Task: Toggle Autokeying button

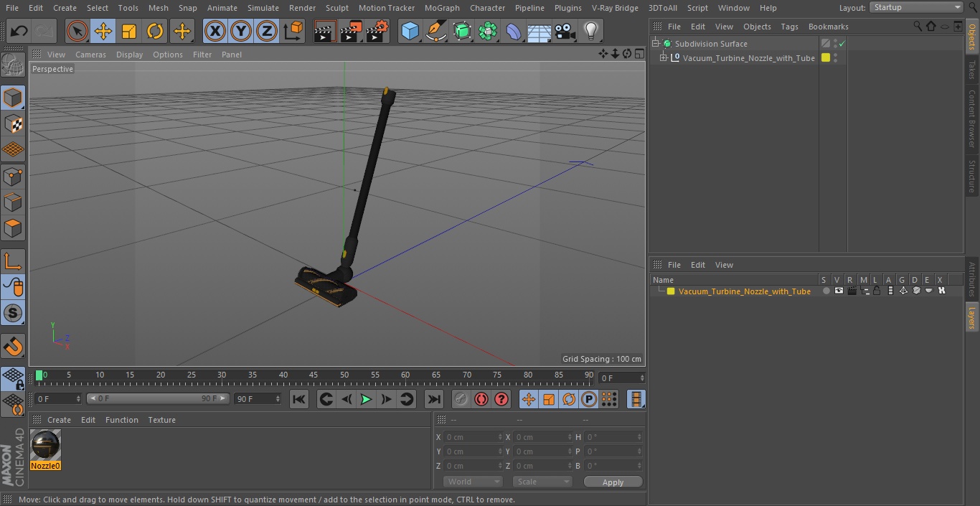Action: coord(481,399)
